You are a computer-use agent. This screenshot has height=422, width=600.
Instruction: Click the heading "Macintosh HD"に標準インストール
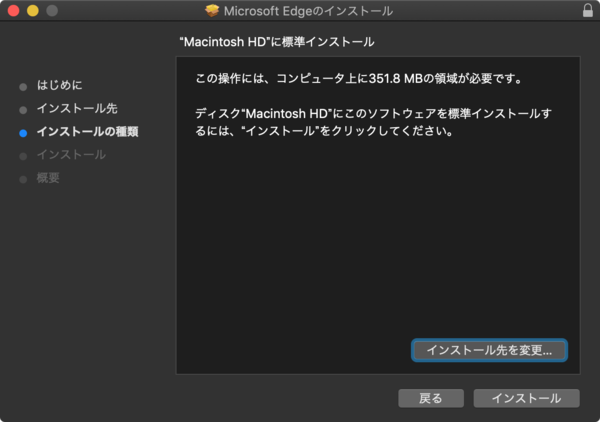(x=277, y=42)
